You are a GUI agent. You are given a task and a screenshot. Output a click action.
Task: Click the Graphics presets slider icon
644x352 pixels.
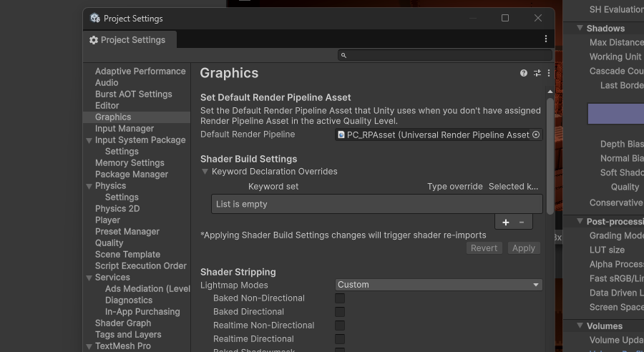(537, 73)
